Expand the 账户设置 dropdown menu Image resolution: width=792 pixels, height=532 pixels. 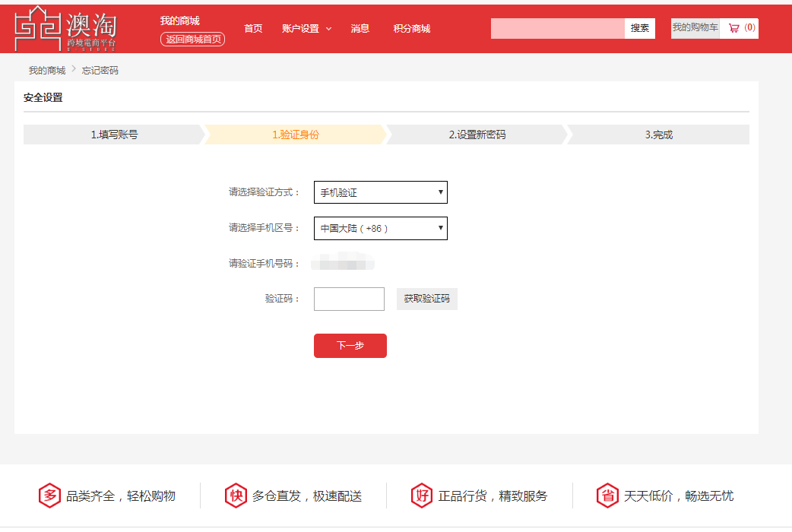point(306,29)
